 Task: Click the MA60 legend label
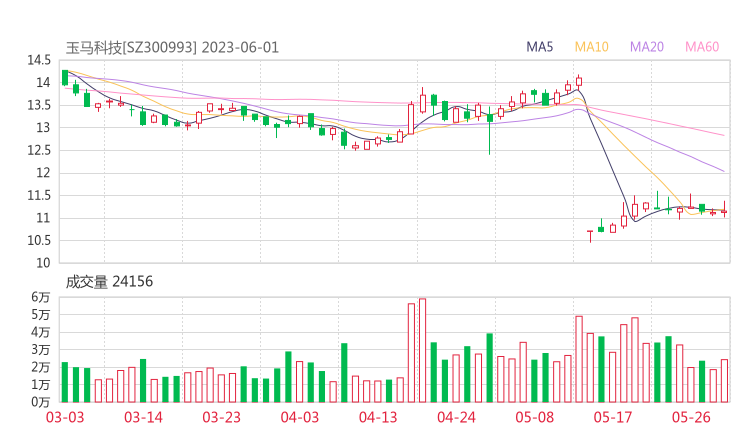click(702, 47)
